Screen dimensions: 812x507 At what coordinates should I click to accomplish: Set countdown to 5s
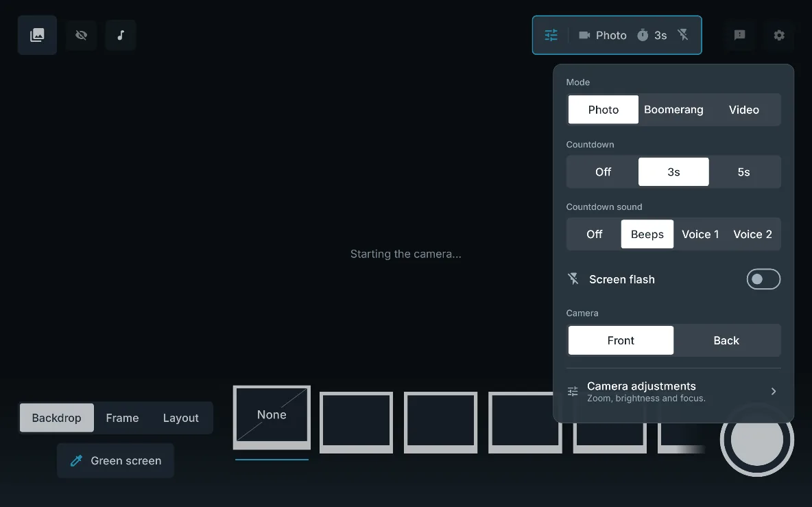[743, 172]
